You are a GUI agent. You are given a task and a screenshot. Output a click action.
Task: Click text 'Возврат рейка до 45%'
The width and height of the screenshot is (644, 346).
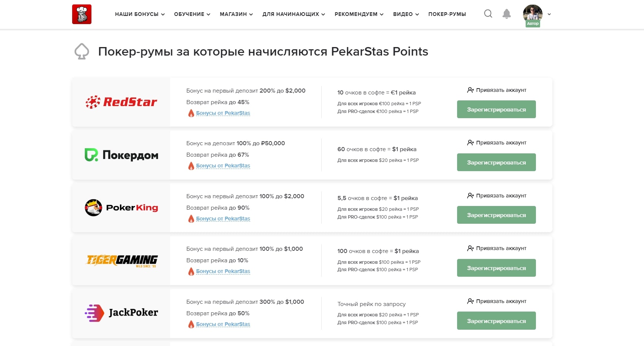click(218, 102)
